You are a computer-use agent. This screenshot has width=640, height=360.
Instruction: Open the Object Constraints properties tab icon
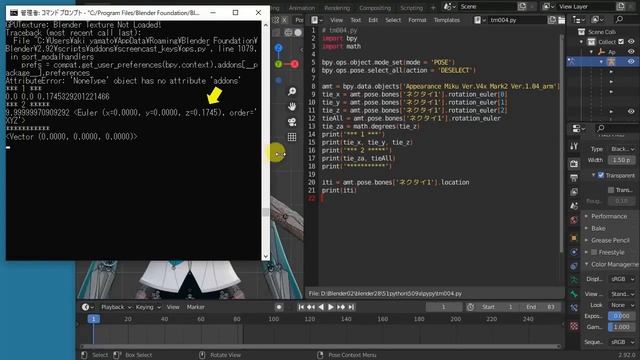(574, 266)
